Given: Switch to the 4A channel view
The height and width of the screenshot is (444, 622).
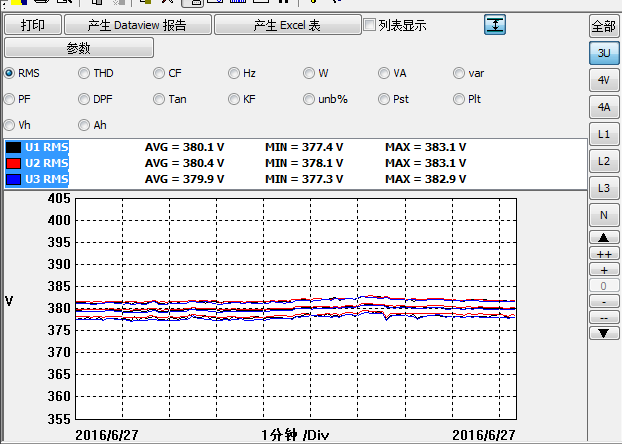Looking at the screenshot, I should [603, 106].
